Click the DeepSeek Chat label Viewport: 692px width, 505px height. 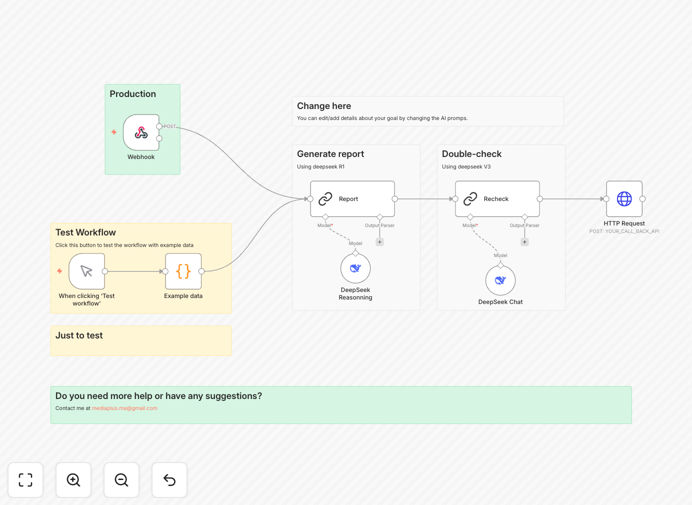click(x=500, y=302)
